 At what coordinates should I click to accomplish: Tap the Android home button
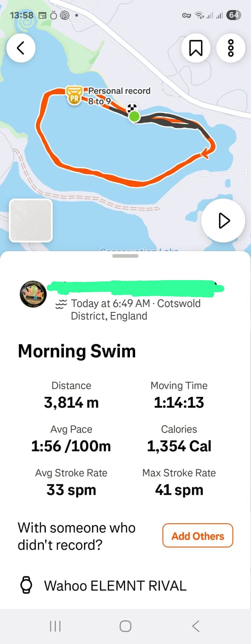[125, 626]
